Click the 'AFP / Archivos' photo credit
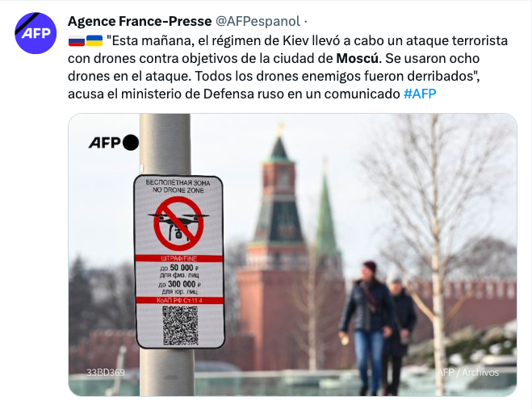This screenshot has height=409, width=532. click(x=468, y=373)
